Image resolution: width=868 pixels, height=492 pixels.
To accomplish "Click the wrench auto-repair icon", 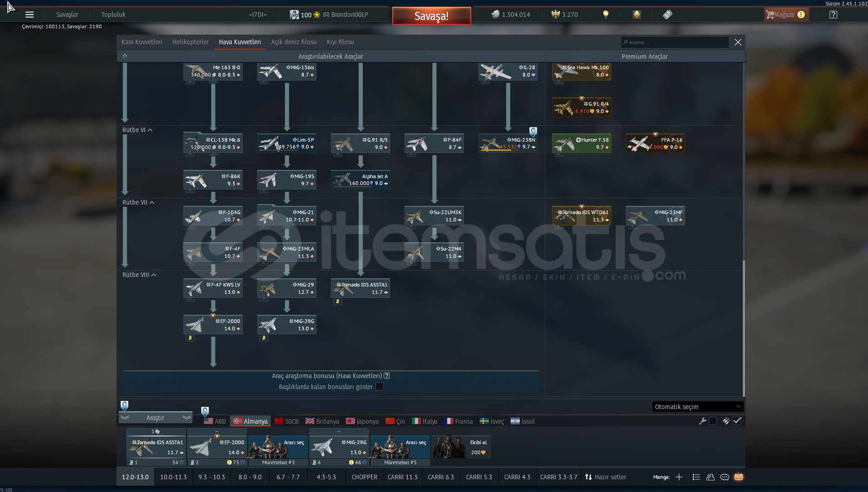I will point(702,421).
